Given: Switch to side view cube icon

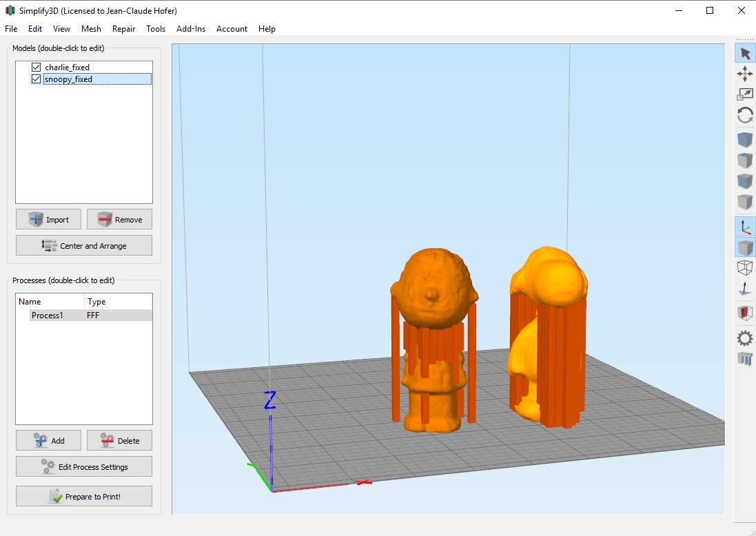Looking at the screenshot, I should [x=745, y=202].
